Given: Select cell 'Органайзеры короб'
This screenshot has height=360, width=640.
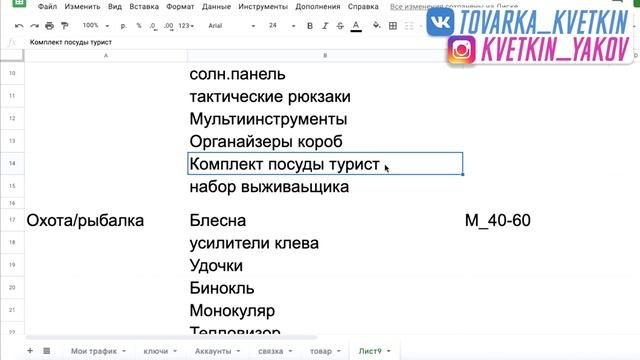Looking at the screenshot, I should [325, 141].
